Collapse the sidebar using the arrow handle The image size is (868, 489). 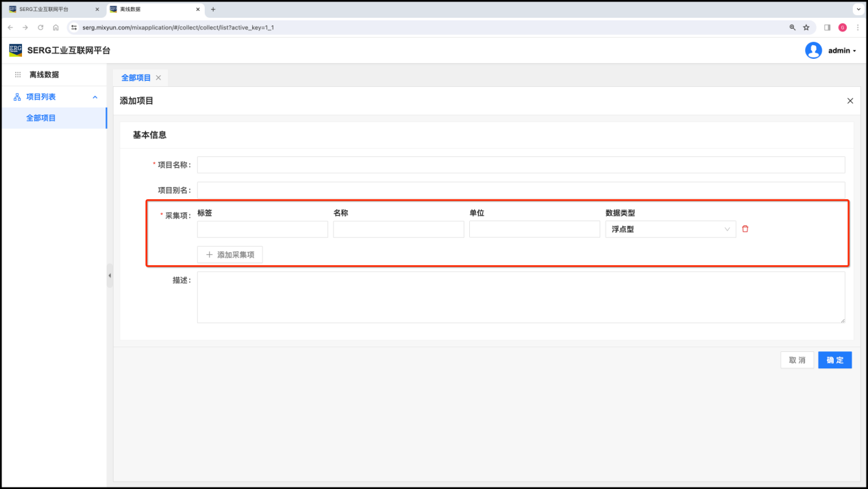110,275
